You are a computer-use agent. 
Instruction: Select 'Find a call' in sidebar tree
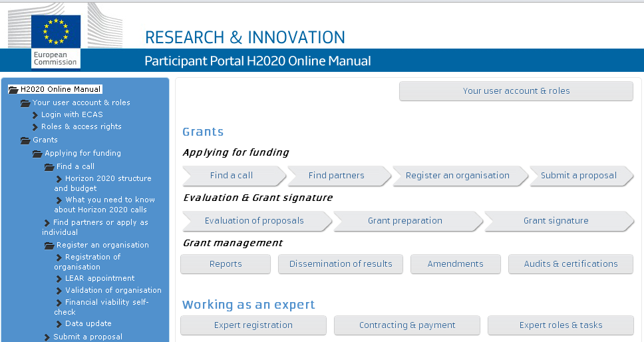pyautogui.click(x=76, y=166)
